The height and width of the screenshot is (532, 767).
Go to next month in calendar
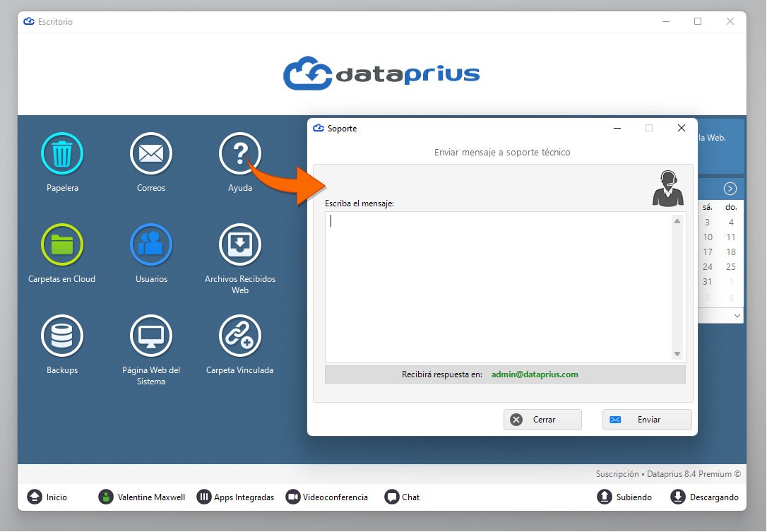tap(730, 189)
